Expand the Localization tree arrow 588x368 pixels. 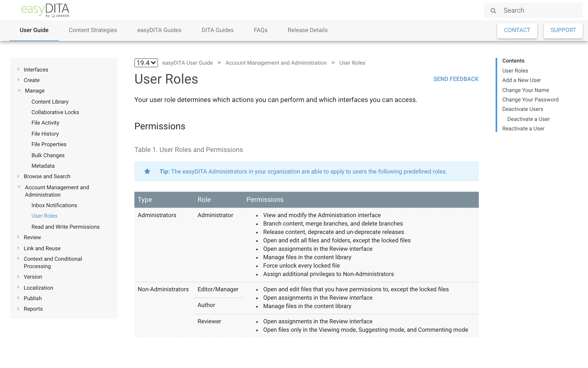pyautogui.click(x=18, y=287)
